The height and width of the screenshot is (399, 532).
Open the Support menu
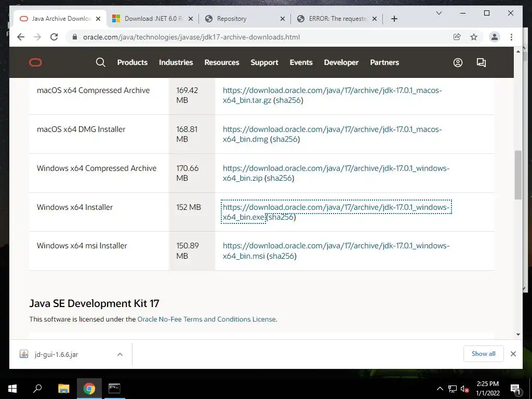[264, 62]
